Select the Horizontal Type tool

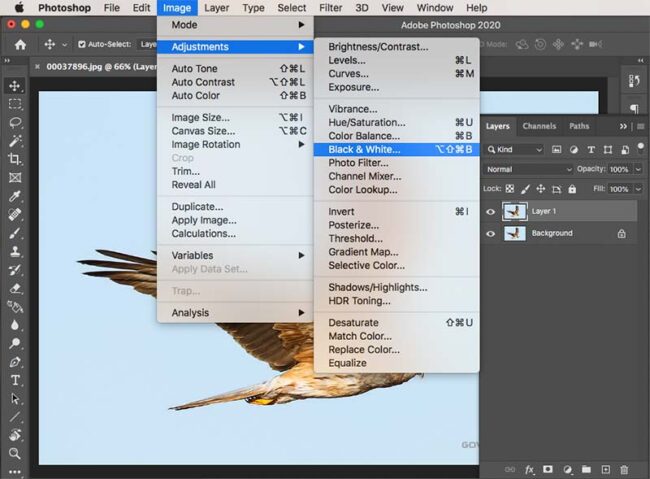[x=15, y=380]
